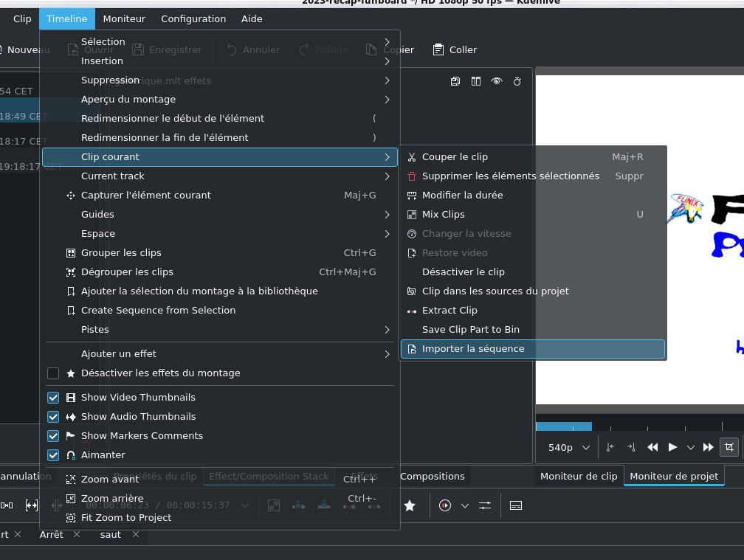Click the Dégrouper les clips icon
This screenshot has width=744, height=560.
pos(71,272)
